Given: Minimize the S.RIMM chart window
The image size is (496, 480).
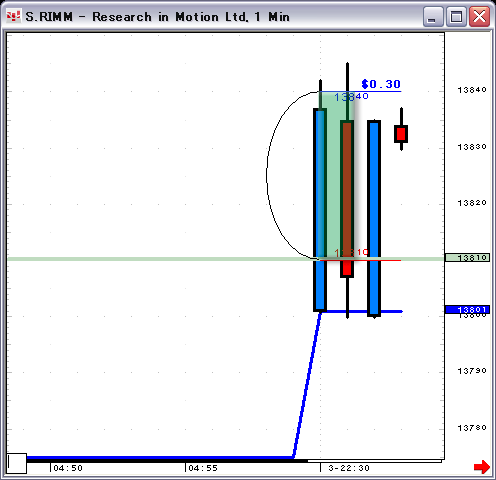Looking at the screenshot, I should 433,17.
